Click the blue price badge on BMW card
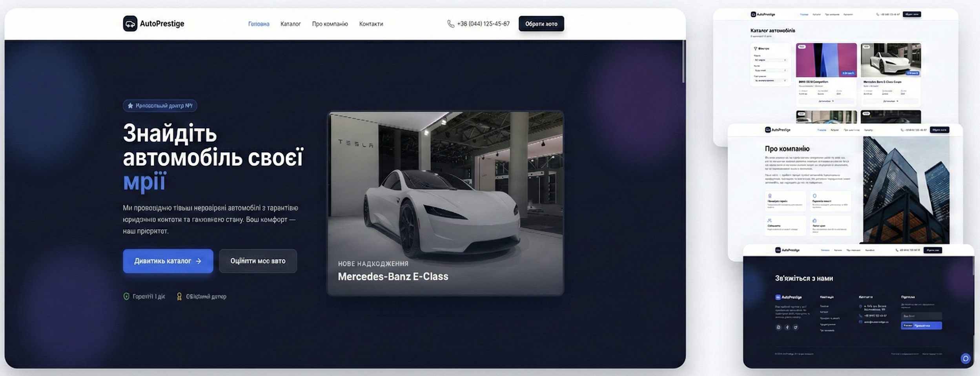Viewport: 980px width, 376px height. [x=848, y=73]
